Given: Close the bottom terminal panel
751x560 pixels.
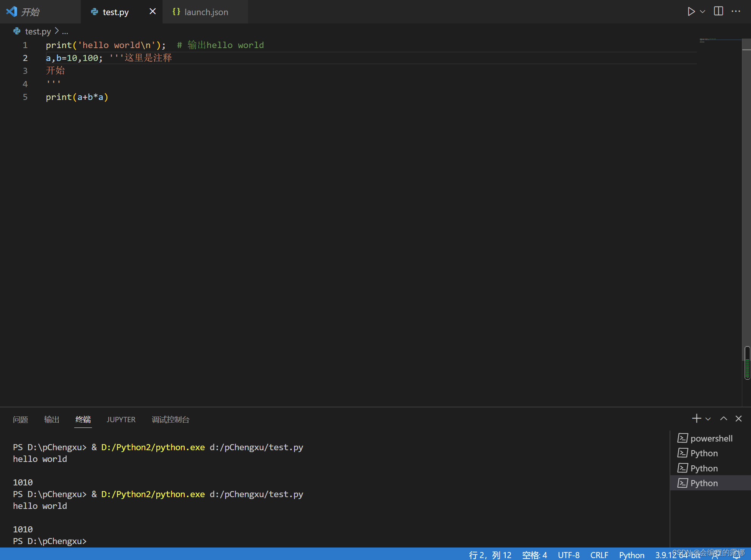Looking at the screenshot, I should click(738, 418).
